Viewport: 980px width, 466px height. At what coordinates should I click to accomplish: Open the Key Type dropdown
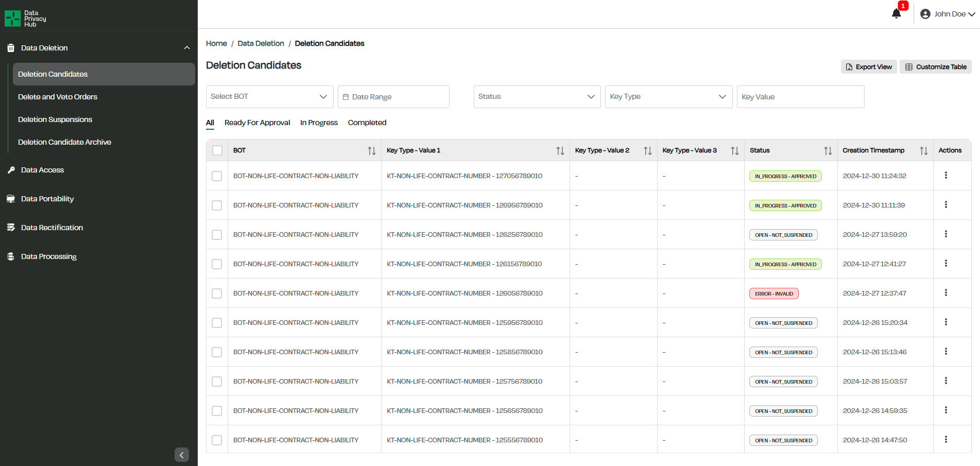click(x=668, y=97)
